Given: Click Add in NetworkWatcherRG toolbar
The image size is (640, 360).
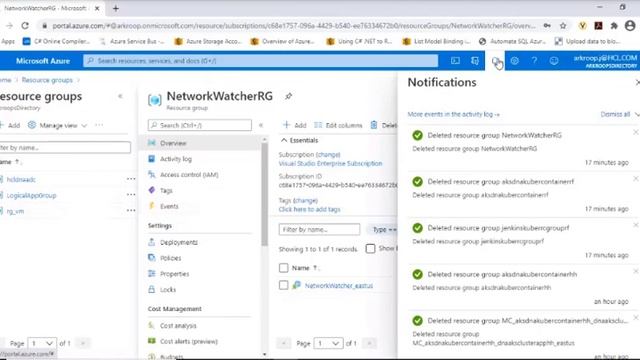Looking at the screenshot, I should point(295,125).
